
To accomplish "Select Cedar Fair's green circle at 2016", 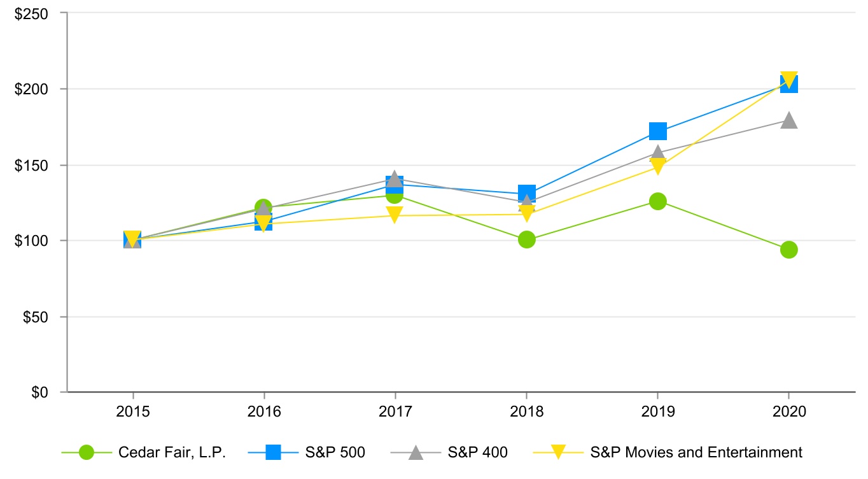I will click(263, 208).
